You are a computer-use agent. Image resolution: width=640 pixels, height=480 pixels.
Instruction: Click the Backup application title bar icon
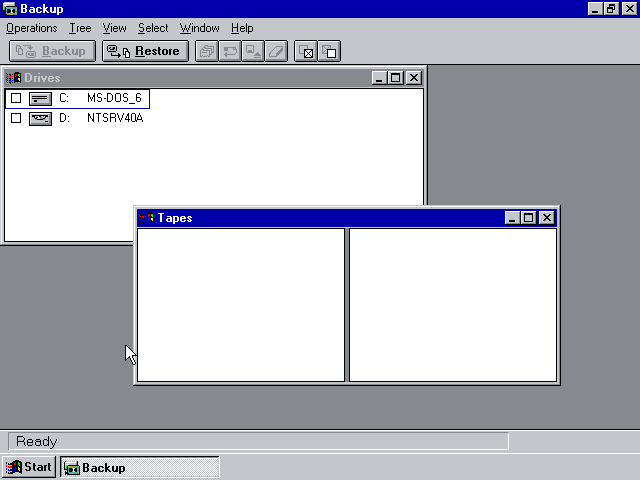tap(9, 9)
